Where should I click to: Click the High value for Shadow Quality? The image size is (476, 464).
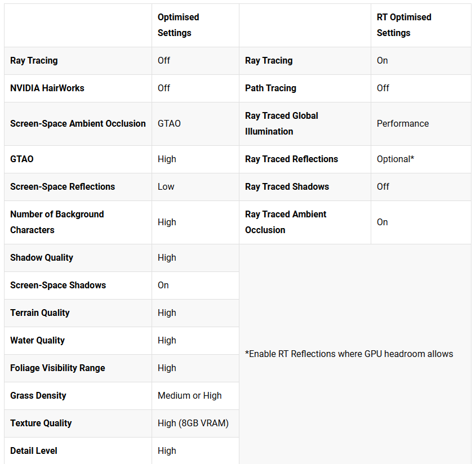[x=167, y=258]
